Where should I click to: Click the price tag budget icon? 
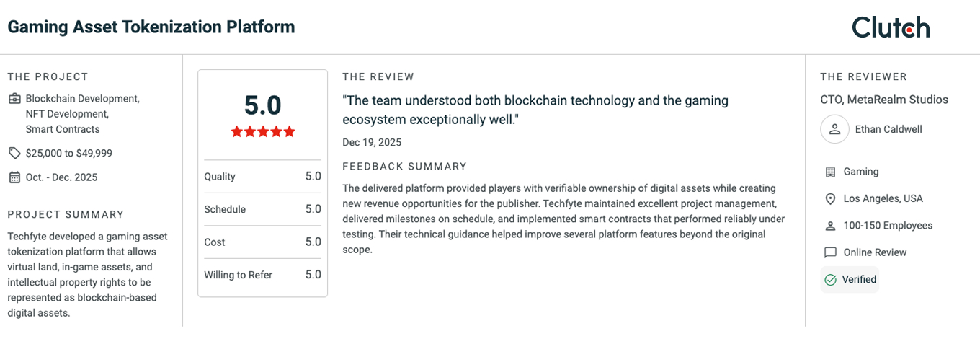(14, 153)
